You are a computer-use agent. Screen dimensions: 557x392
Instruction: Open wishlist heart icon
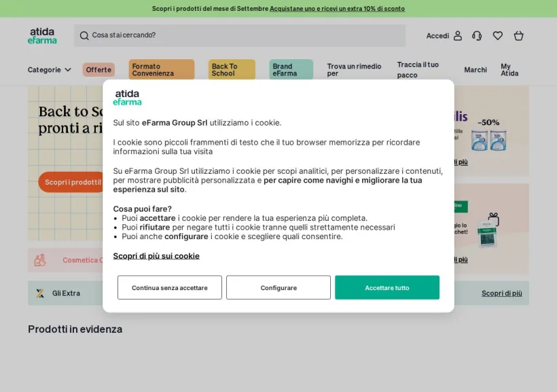pos(498,35)
